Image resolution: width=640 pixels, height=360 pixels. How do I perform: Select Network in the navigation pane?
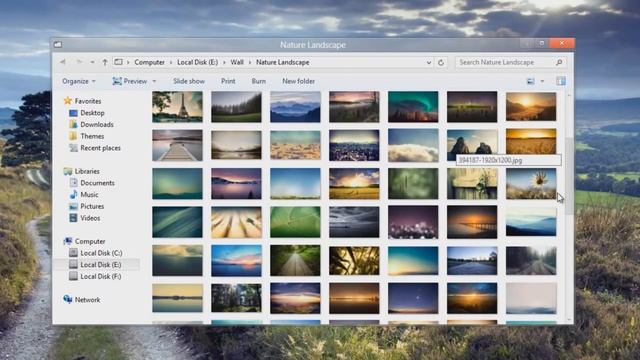click(x=87, y=300)
